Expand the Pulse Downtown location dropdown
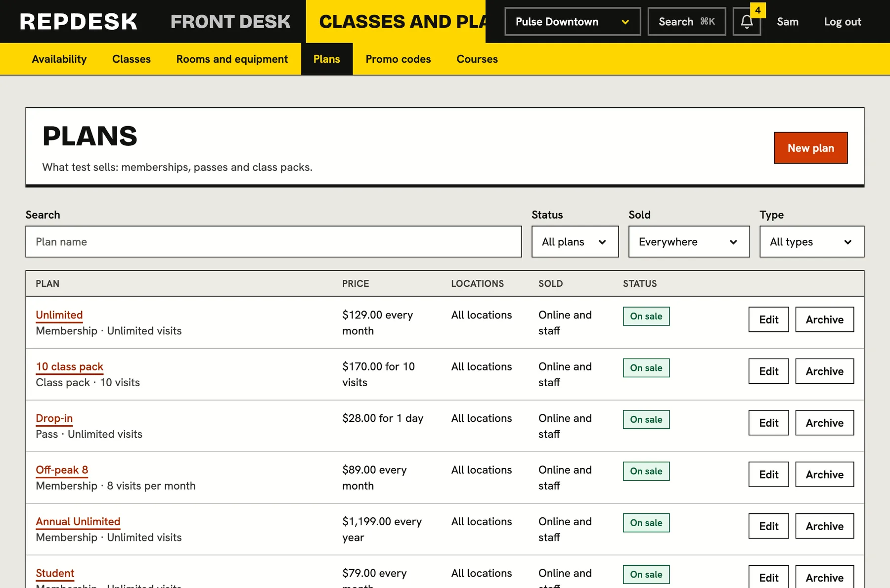The image size is (890, 588). [573, 22]
